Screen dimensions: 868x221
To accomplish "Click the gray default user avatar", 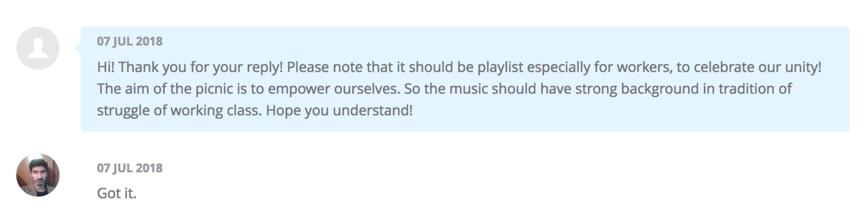I will pyautogui.click(x=38, y=48).
